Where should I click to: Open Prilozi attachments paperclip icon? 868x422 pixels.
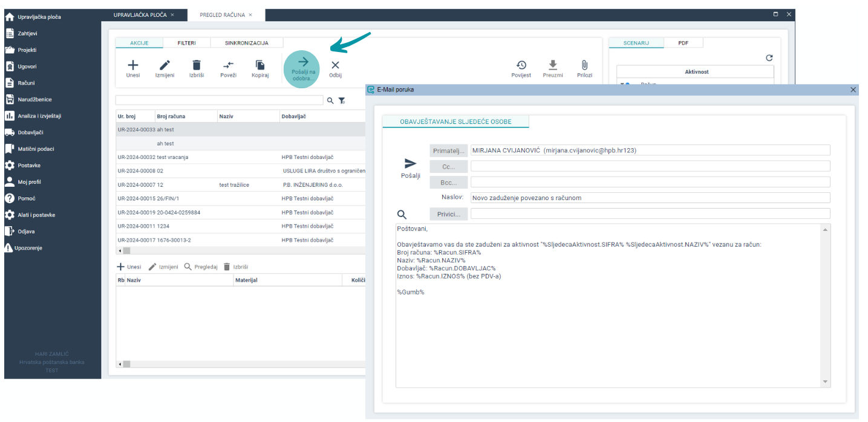(x=584, y=65)
